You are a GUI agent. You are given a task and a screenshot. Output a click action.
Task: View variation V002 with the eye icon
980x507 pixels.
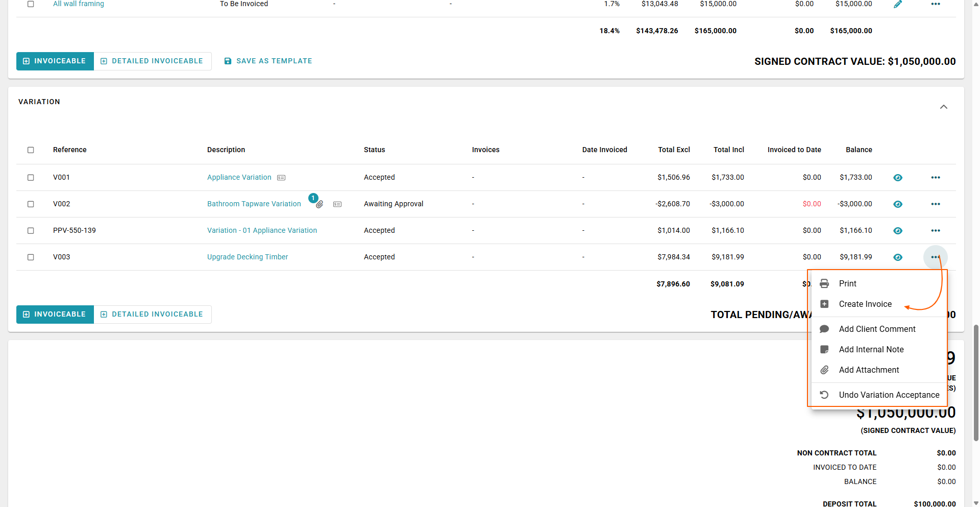point(898,204)
